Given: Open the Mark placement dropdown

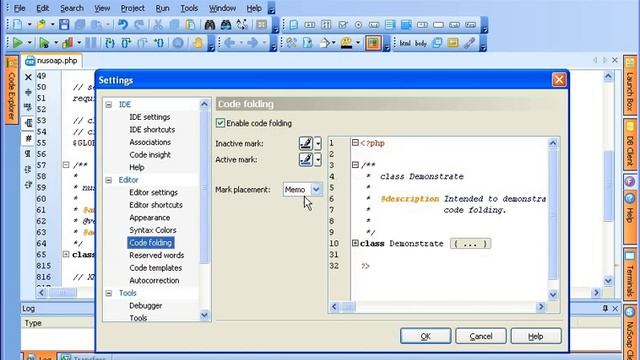Looking at the screenshot, I should [316, 189].
